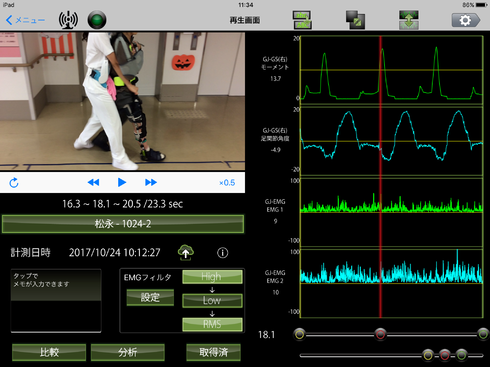Rewind the gait video
Image resolution: width=490 pixels, height=367 pixels.
click(93, 182)
